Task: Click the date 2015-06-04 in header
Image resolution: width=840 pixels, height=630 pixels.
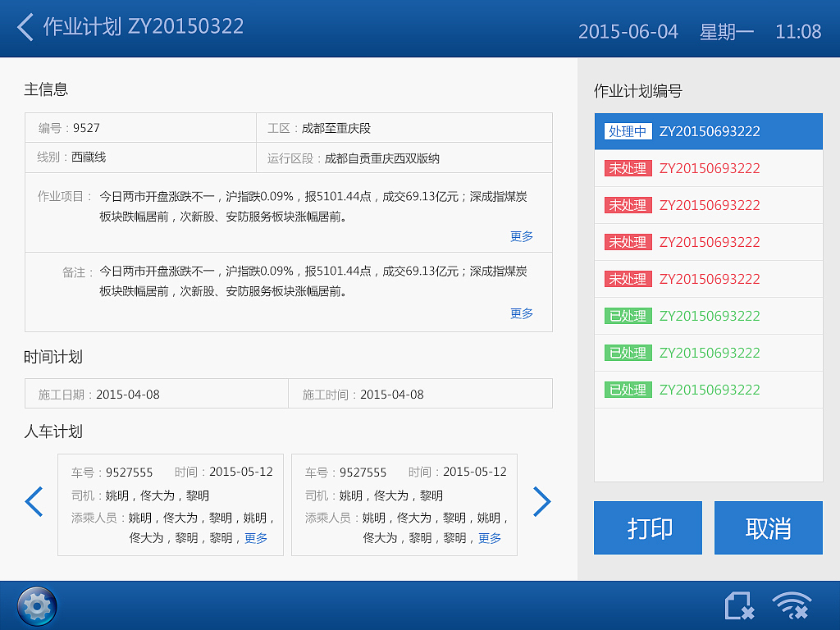Action: point(628,32)
